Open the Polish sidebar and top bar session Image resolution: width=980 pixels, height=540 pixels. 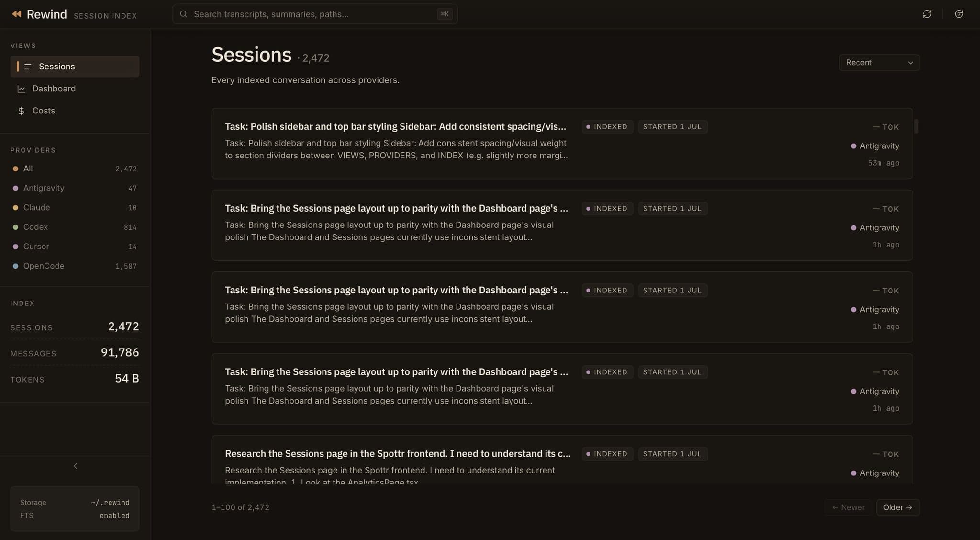pos(562,144)
